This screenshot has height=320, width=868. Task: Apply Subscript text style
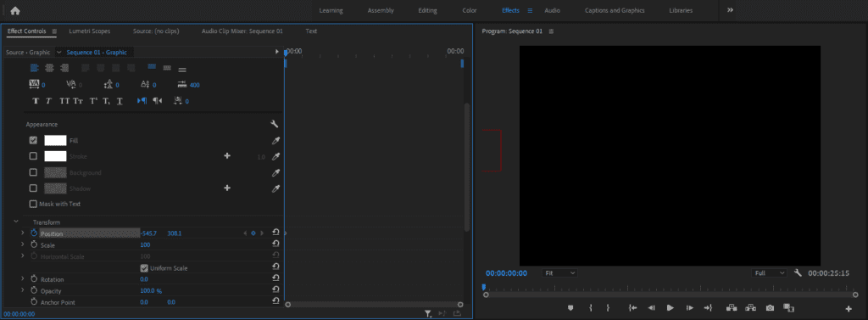click(106, 101)
